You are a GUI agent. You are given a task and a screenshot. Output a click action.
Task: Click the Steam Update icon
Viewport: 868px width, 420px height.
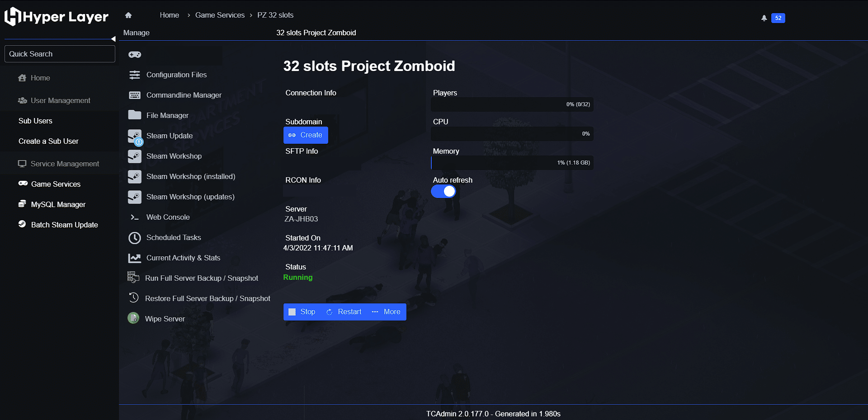pos(135,136)
